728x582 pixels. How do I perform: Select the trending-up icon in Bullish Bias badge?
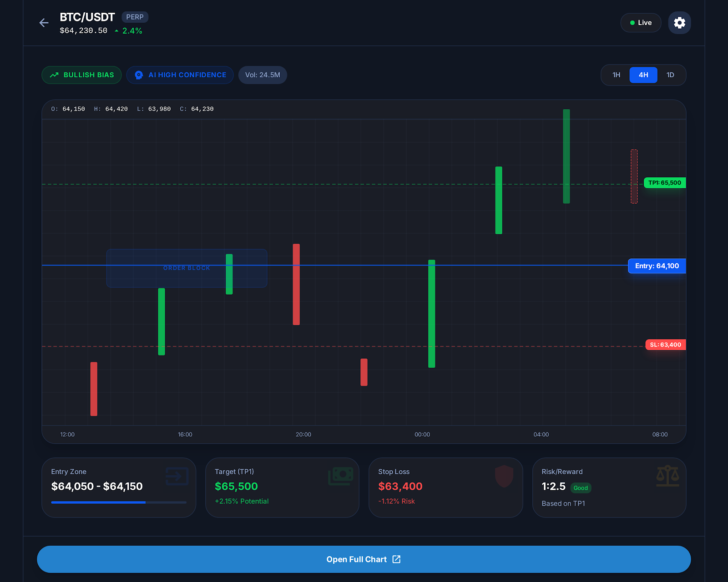(54, 75)
